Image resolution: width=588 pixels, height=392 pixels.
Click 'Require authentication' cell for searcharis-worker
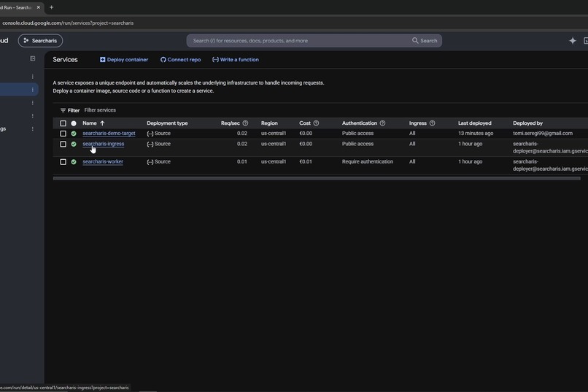[x=368, y=161]
